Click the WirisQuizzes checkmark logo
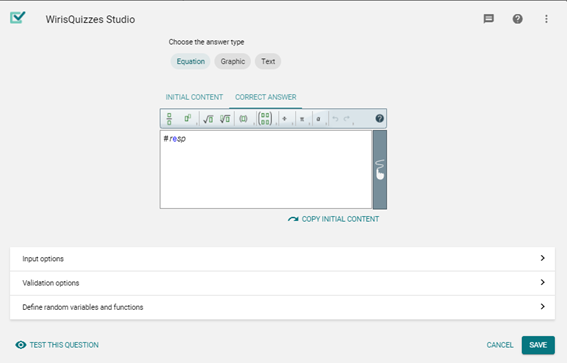This screenshot has width=567, height=363. coord(18,17)
